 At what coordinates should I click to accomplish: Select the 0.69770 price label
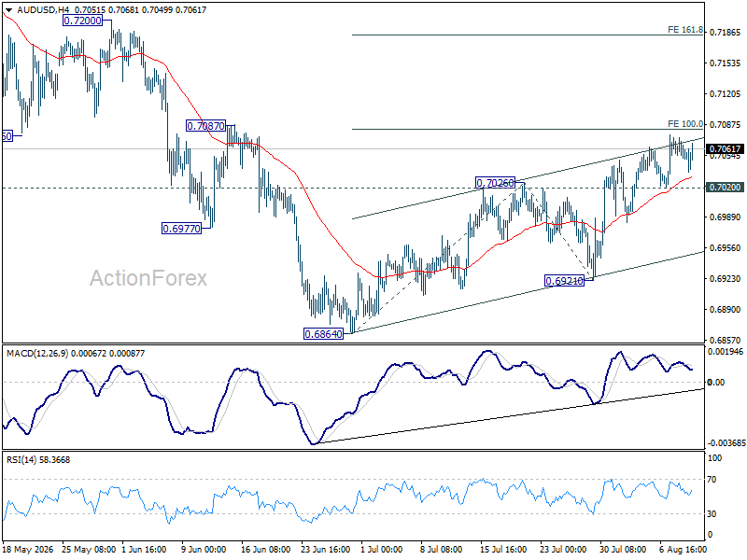click(181, 229)
